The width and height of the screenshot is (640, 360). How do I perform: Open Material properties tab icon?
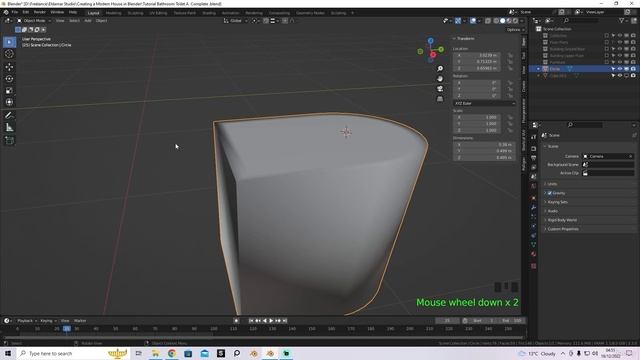(533, 254)
